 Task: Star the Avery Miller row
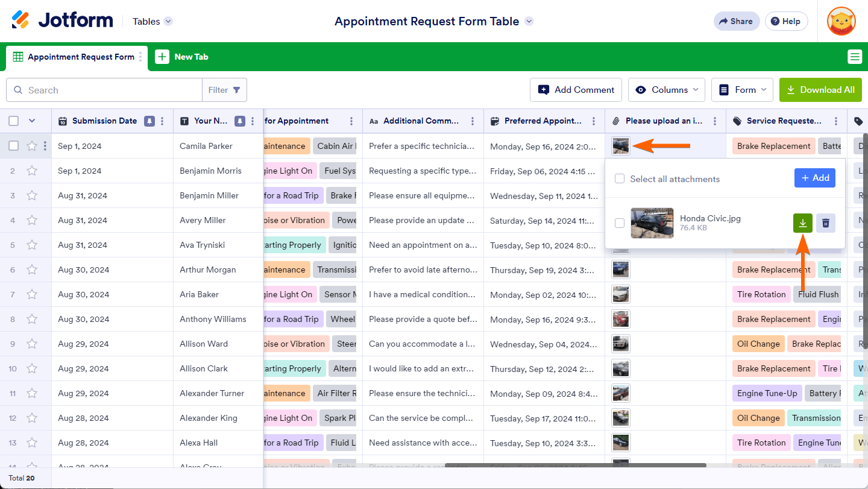coord(32,220)
